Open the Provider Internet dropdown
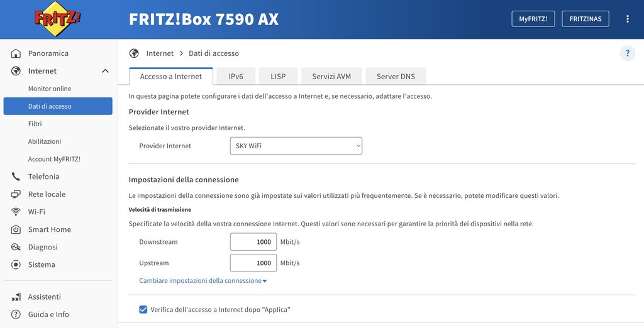644x328 pixels. click(x=296, y=146)
